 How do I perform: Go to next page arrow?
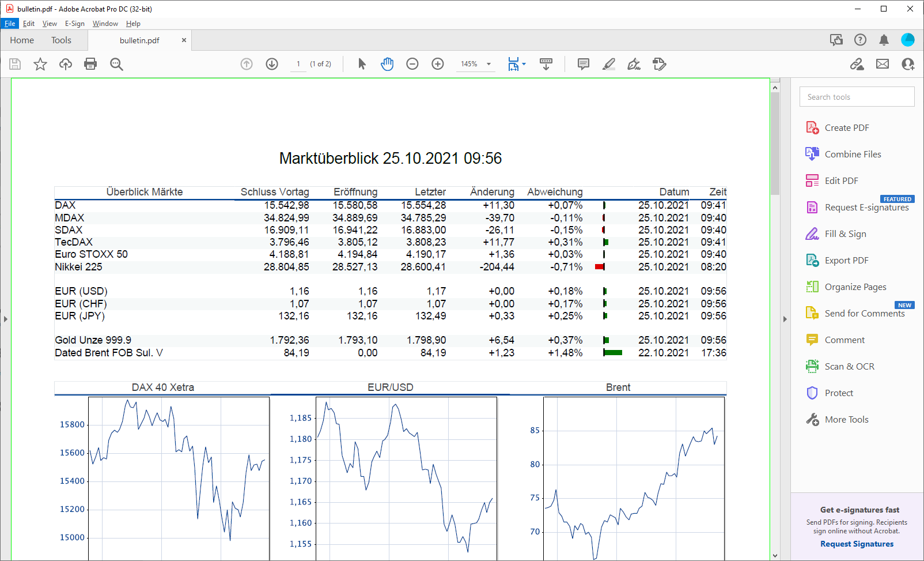272,64
